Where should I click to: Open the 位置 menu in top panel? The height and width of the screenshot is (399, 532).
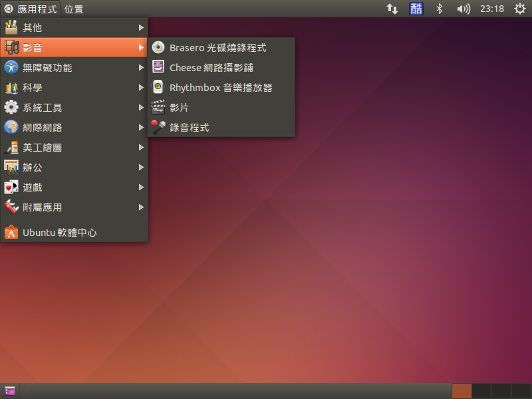coord(74,9)
